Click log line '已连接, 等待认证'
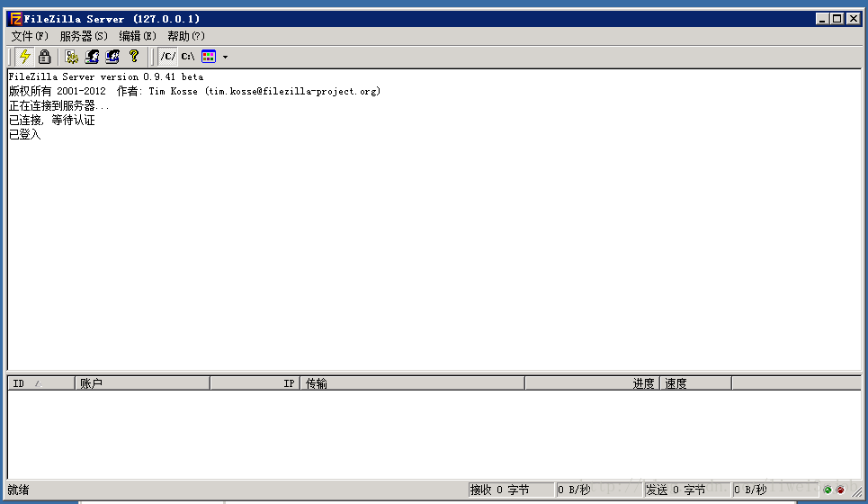Screen dimensions: 868x504 click(51, 121)
